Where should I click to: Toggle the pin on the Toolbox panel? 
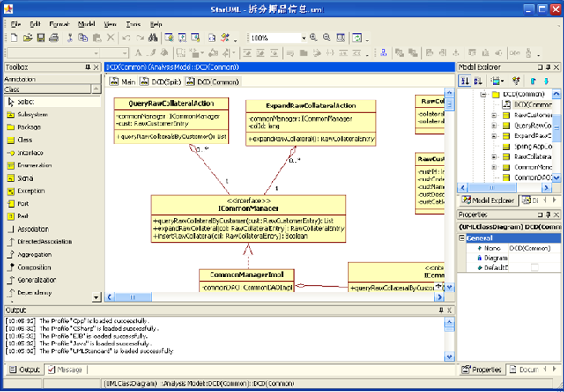point(88,67)
